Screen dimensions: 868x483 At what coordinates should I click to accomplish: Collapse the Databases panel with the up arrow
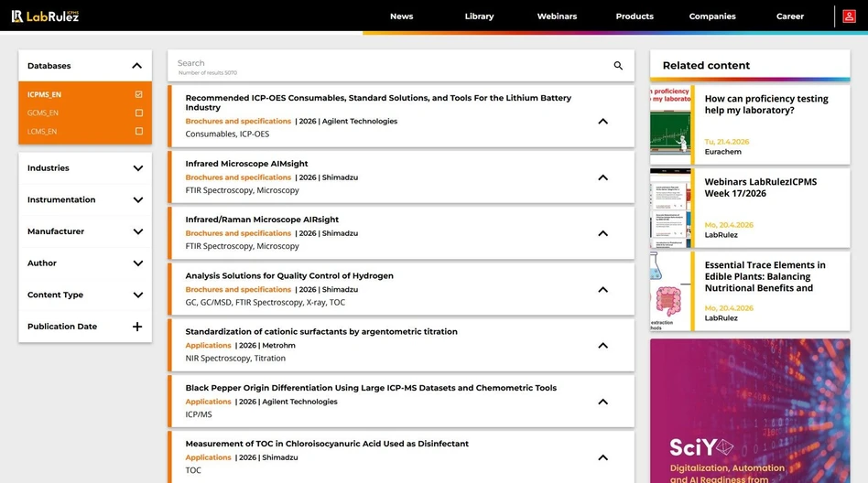pos(137,66)
